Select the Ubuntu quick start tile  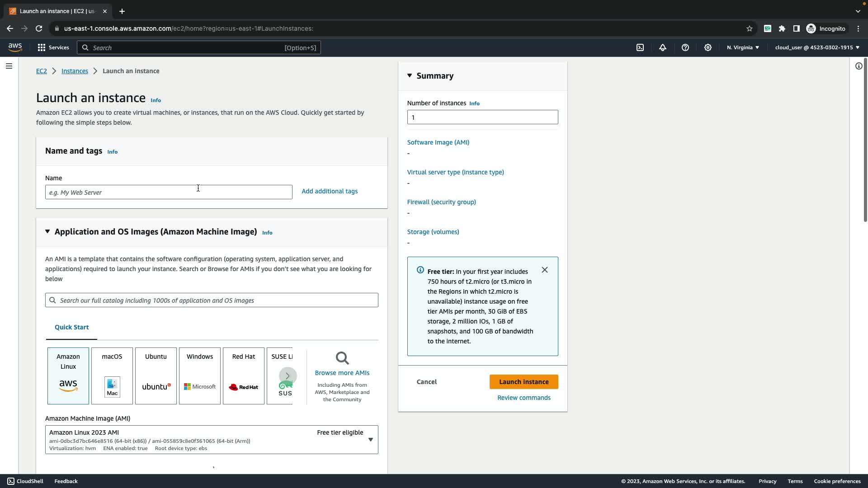pyautogui.click(x=156, y=375)
